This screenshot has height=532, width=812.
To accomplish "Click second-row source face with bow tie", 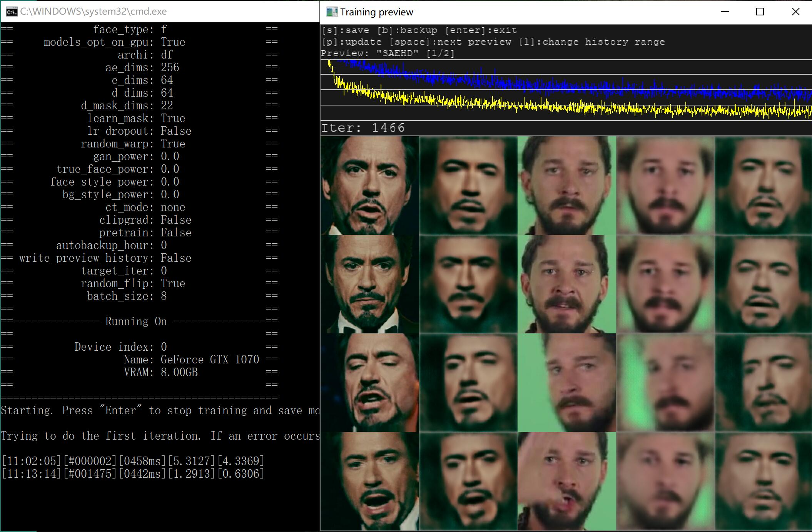I will [370, 284].
